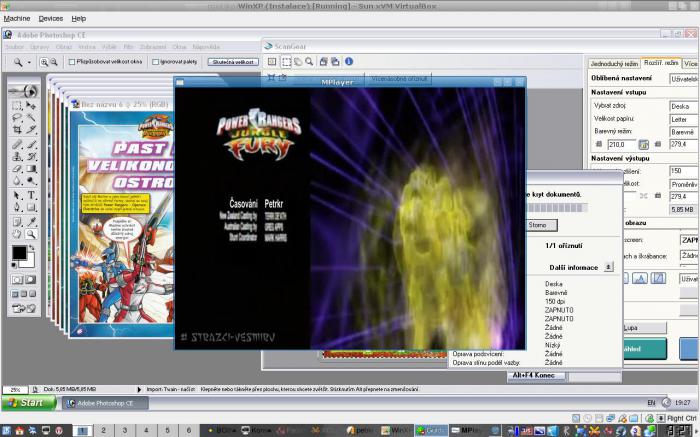Click the white background color swatch

tap(28, 261)
